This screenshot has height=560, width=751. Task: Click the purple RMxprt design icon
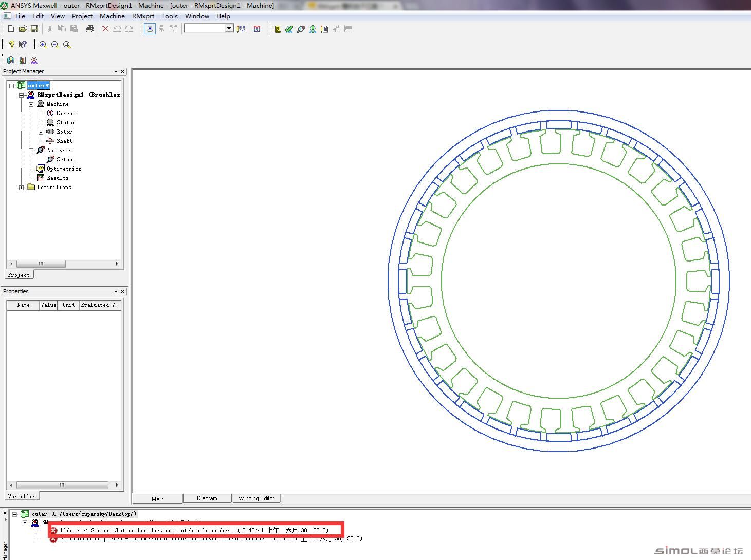click(x=34, y=60)
